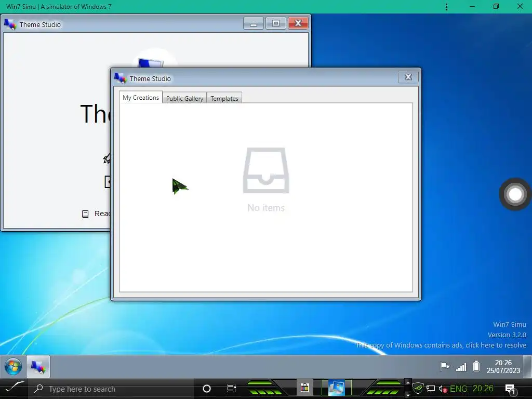Click the ads notice link on desktop
This screenshot has width=532, height=399.
(x=441, y=345)
